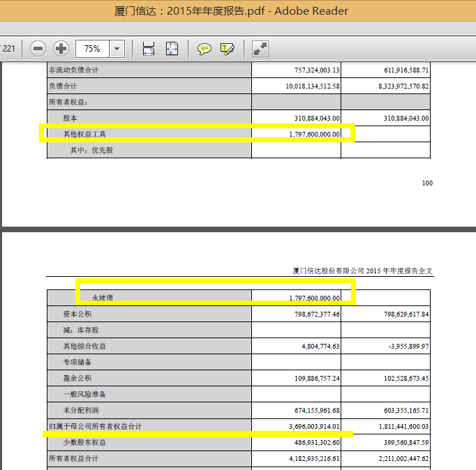476x470 pixels.
Task: Click the 其他权益工具 row label
Action: point(84,134)
